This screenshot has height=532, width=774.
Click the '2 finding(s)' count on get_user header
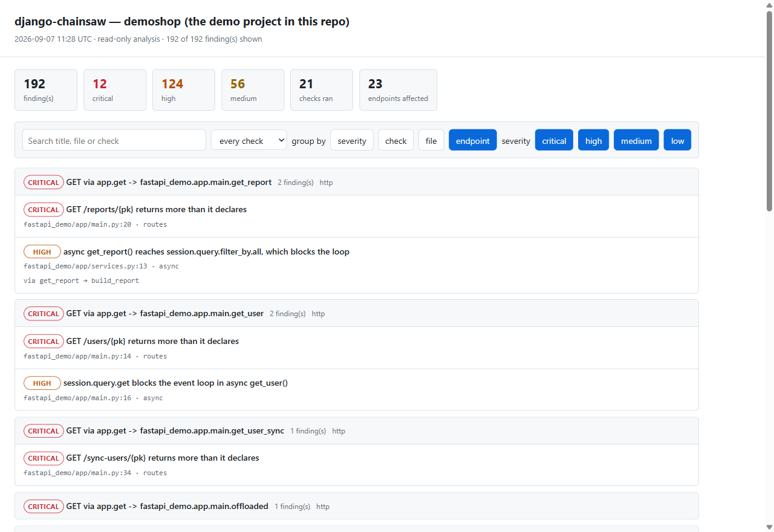[x=287, y=314]
